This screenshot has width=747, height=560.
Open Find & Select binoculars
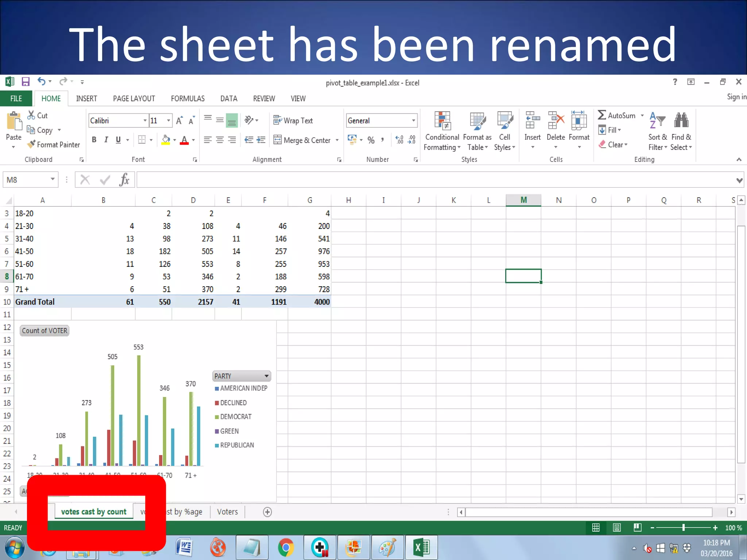681,131
